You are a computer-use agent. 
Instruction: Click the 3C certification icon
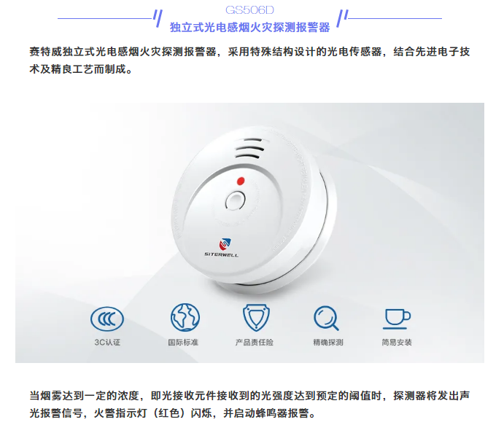(107, 319)
